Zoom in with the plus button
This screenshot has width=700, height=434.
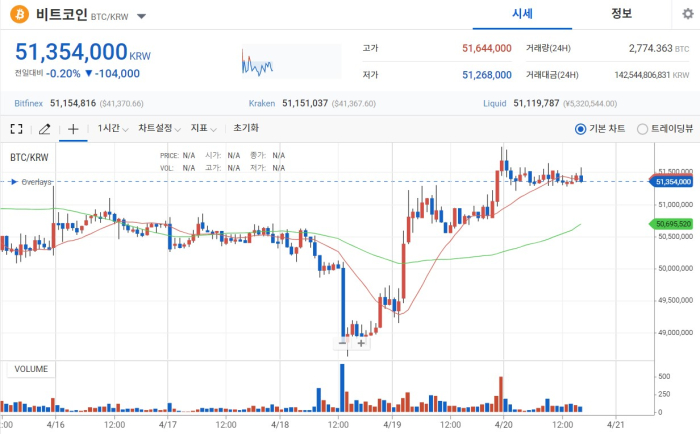click(361, 343)
